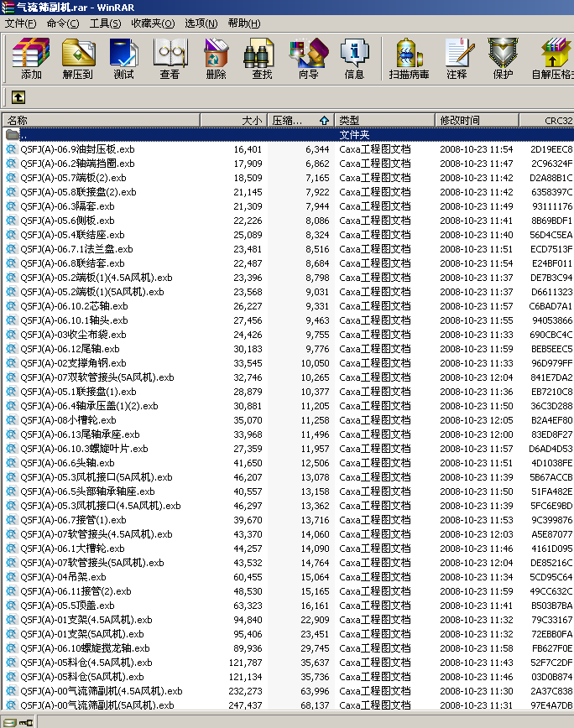574x728 pixels.
Task: Select file QSFJ(A)-06.1大槽轮.exb
Action: [x=72, y=549]
